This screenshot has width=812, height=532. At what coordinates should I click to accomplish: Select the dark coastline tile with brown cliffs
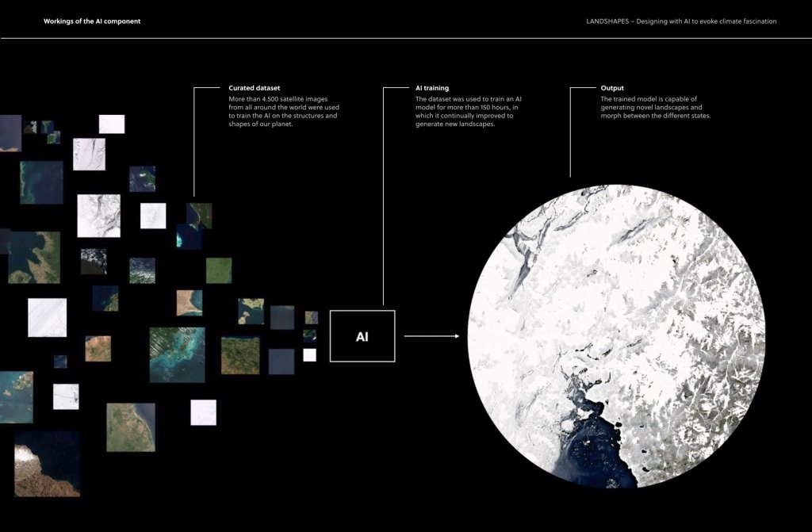point(47,464)
